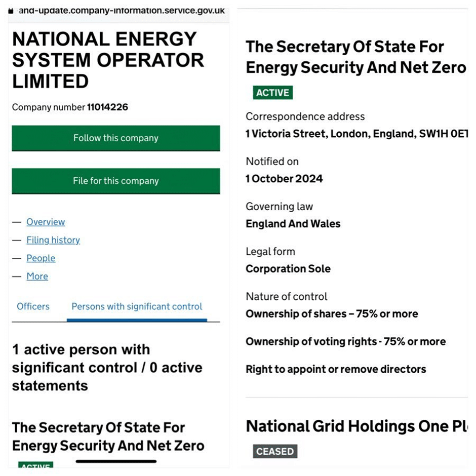Click the Right to appoint or remove directors text

336,369
